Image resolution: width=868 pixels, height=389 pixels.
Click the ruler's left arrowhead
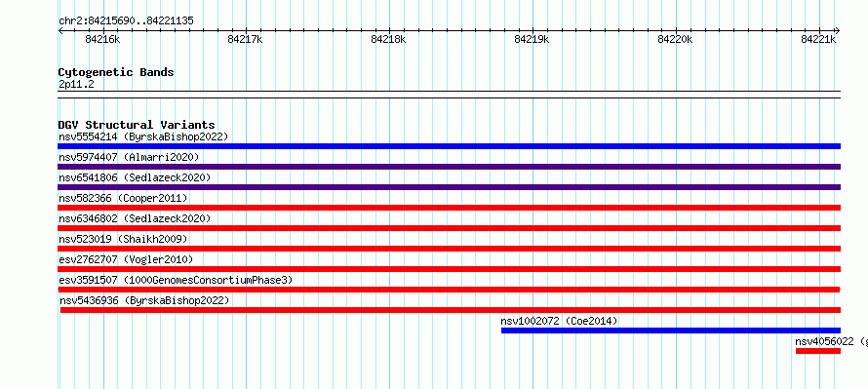point(60,31)
